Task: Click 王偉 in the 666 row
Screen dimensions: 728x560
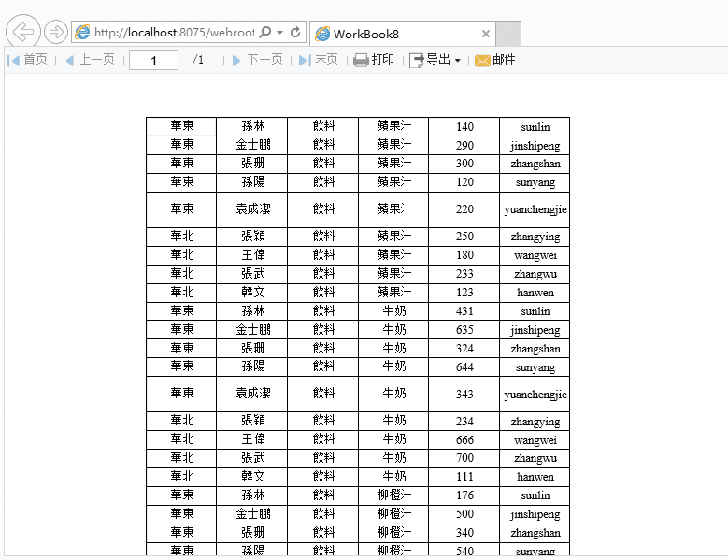Action: (252, 438)
